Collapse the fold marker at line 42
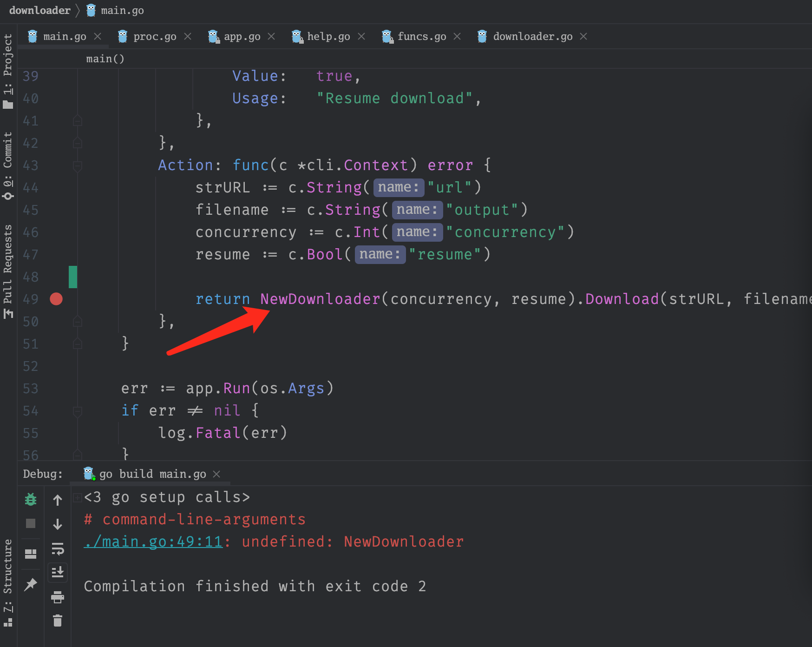The image size is (812, 647). click(x=78, y=143)
